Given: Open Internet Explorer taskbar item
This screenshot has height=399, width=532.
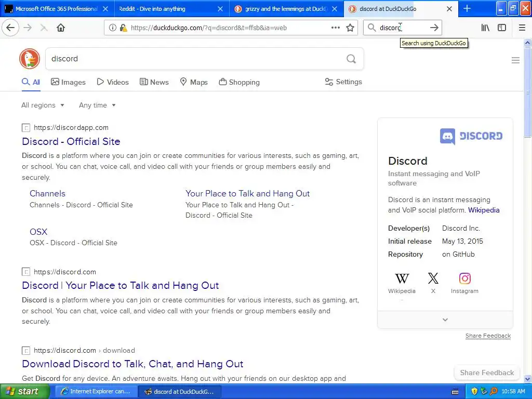Looking at the screenshot, I should tap(96, 392).
